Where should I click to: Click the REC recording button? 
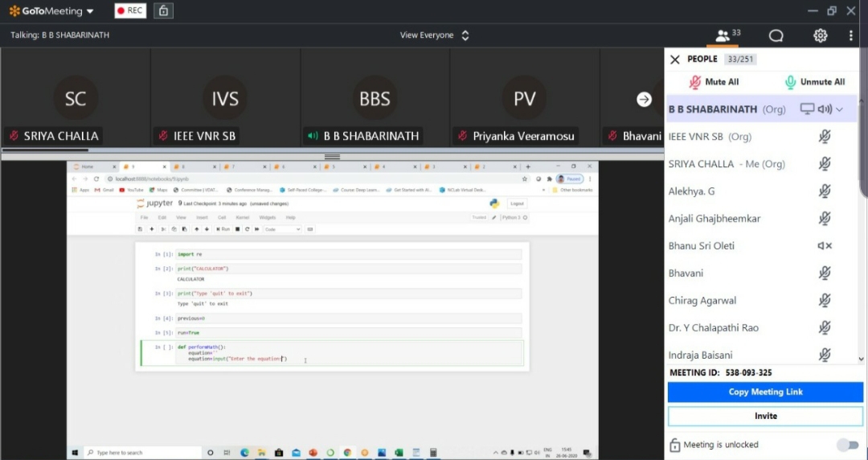130,11
